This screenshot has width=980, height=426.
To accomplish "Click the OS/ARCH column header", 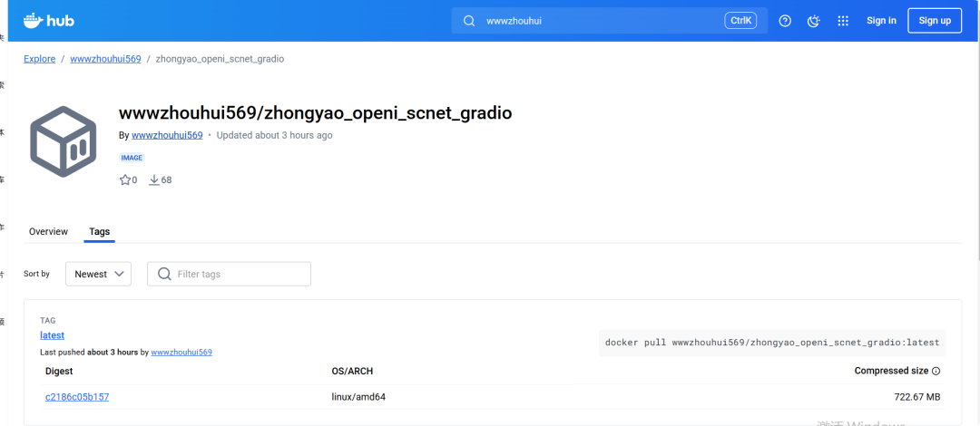I will (352, 371).
